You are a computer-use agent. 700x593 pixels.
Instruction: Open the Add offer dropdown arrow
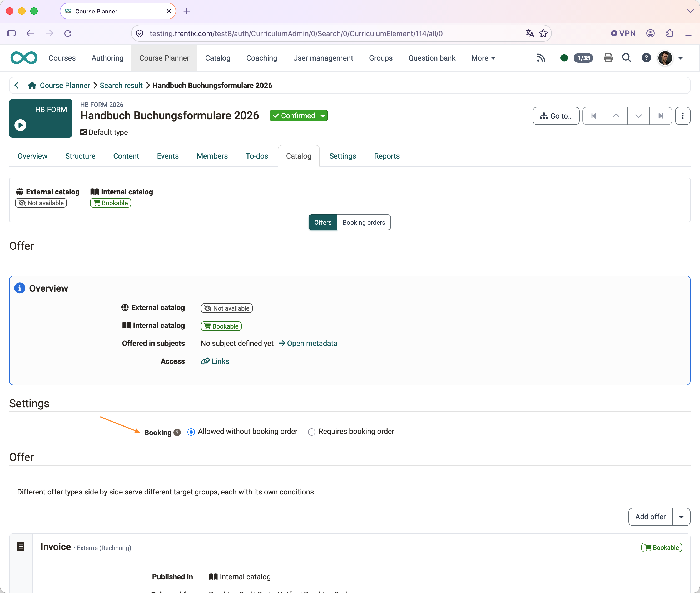click(681, 517)
